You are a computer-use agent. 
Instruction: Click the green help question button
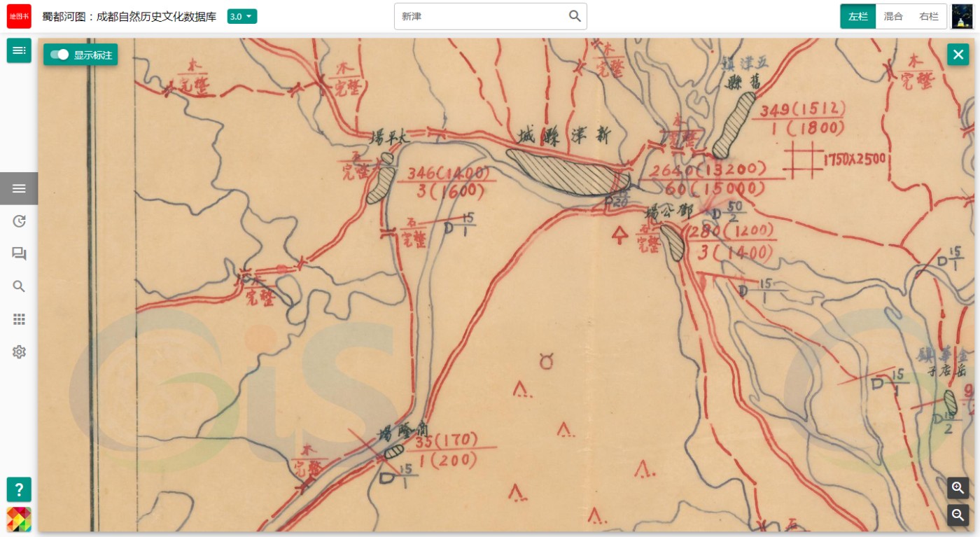pyautogui.click(x=19, y=489)
